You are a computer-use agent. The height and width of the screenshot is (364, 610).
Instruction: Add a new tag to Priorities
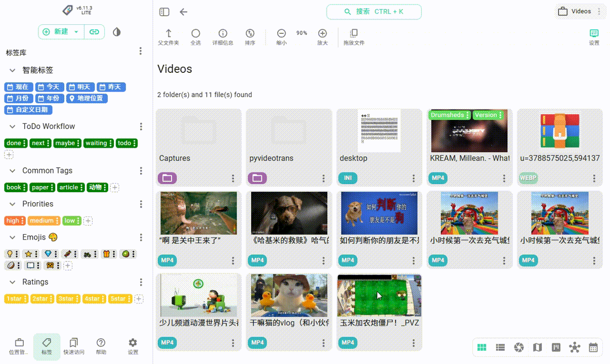click(x=88, y=221)
